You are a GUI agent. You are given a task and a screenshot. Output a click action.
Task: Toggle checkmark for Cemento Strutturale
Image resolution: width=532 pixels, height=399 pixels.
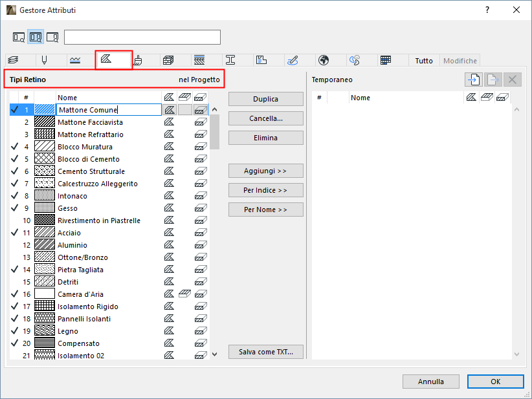[15, 171]
